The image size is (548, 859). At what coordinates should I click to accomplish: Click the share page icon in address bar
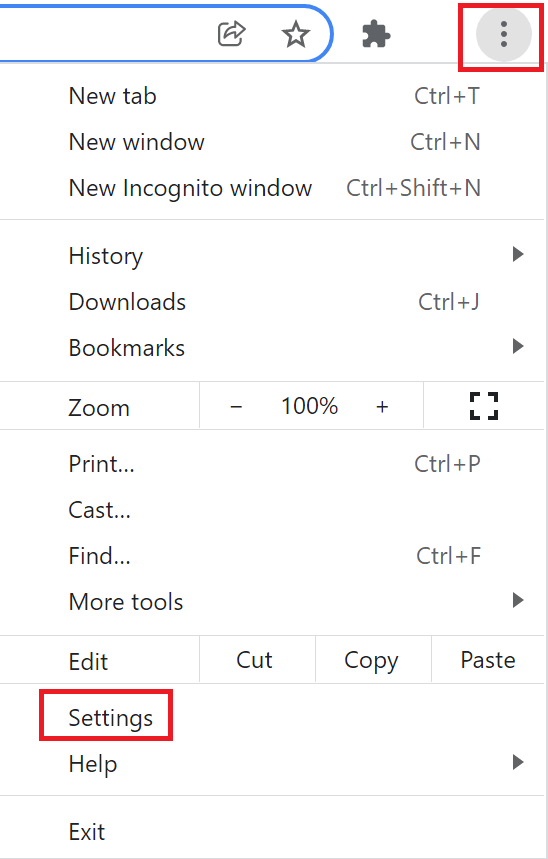click(231, 34)
